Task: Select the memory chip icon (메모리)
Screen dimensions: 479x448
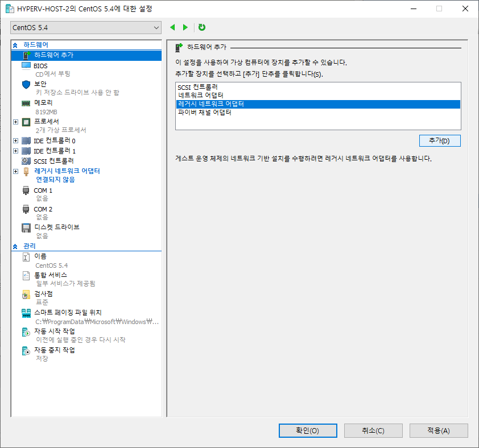Action: pos(26,103)
